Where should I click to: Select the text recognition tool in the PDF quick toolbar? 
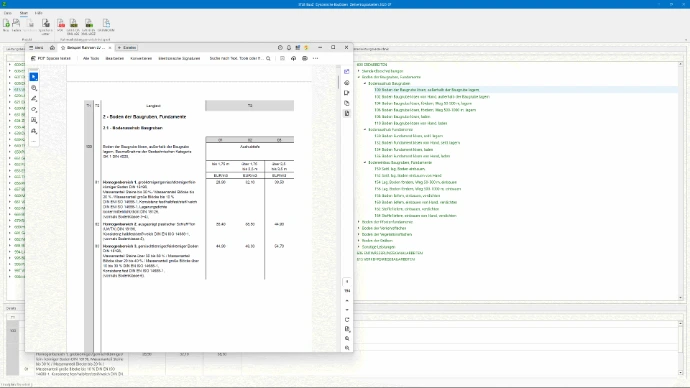point(34,120)
